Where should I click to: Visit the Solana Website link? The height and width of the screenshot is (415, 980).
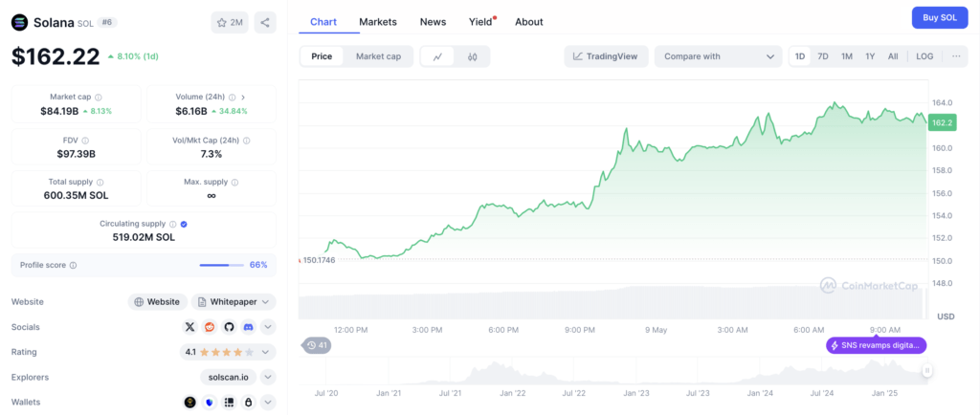tap(158, 301)
